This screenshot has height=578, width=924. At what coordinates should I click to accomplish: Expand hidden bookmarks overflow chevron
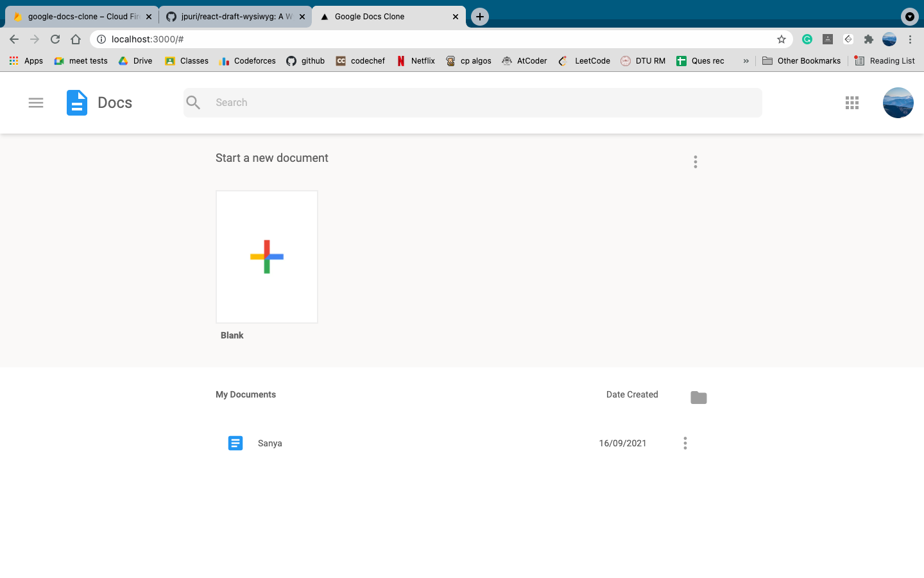point(746,61)
